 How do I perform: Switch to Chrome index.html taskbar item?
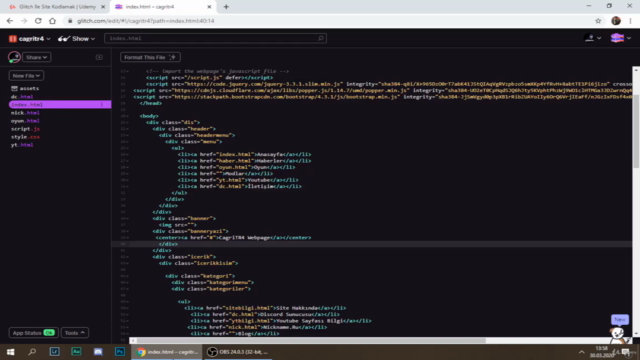[167, 352]
